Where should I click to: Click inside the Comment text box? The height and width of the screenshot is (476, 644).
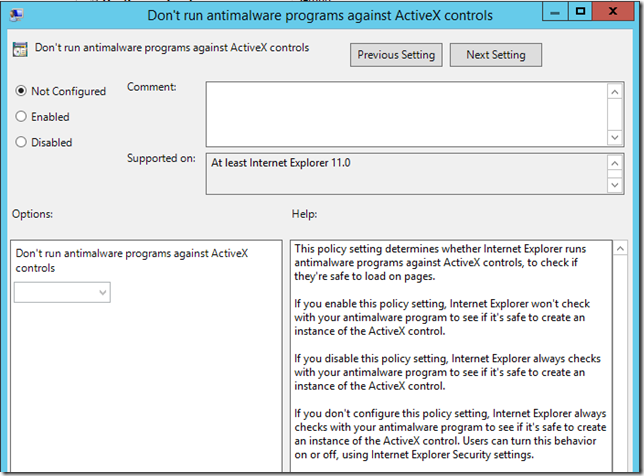click(406, 114)
